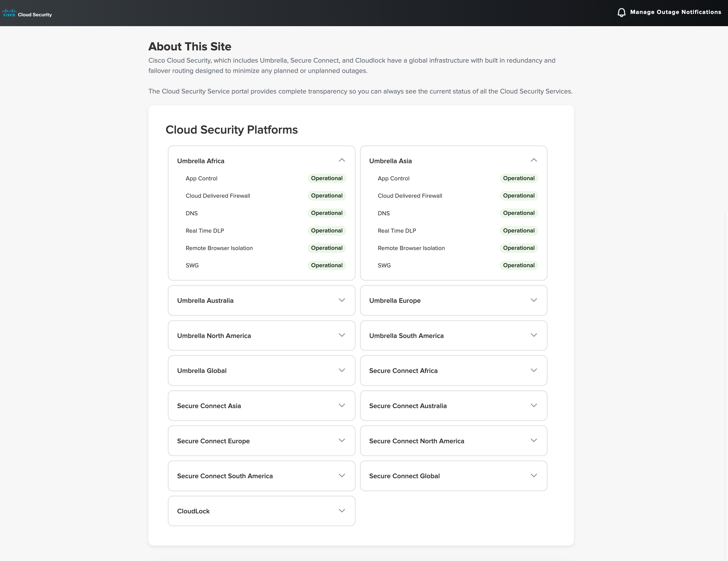Click the Umbrella North America title
Image resolution: width=728 pixels, height=561 pixels.
[x=214, y=336]
